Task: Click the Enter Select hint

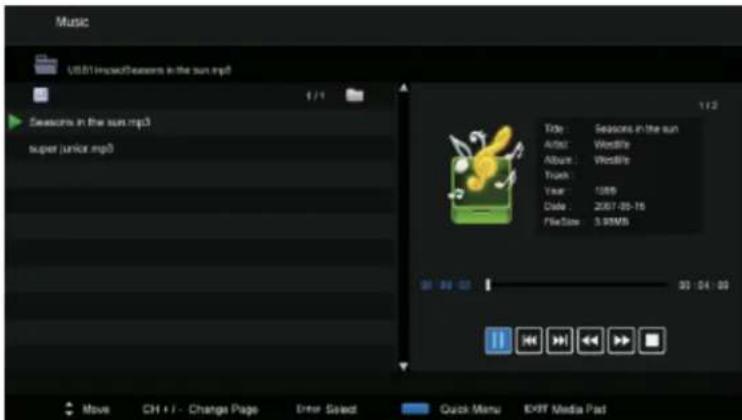Action: (x=327, y=409)
